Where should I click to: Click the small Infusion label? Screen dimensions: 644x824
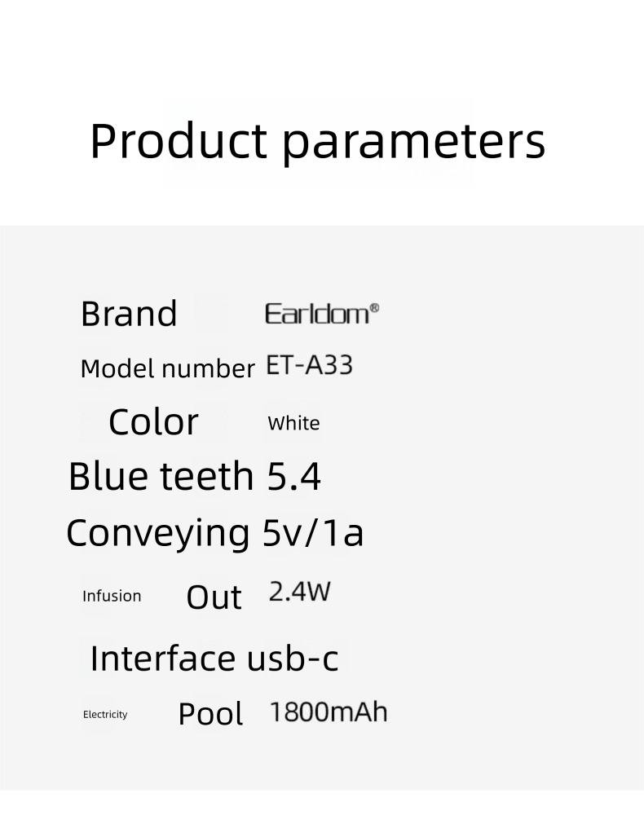(x=112, y=596)
